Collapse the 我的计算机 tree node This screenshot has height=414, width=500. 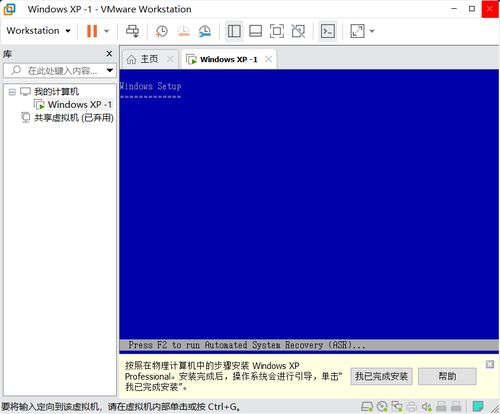pos(12,92)
